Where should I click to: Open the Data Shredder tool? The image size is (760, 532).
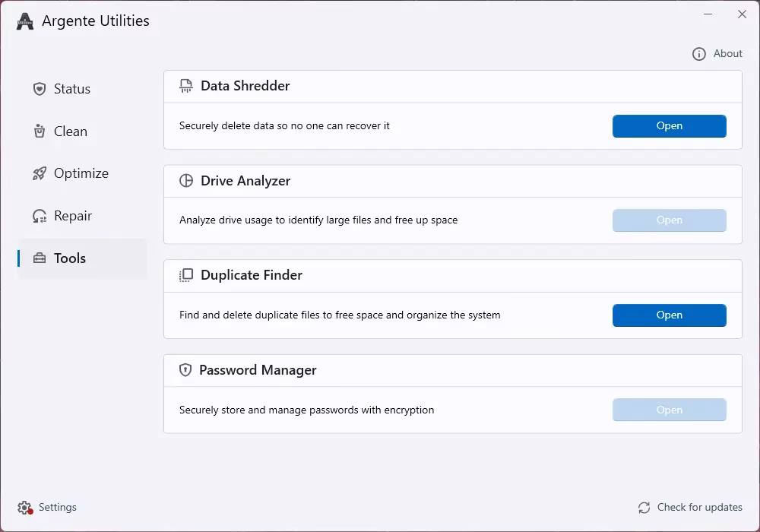coord(669,126)
